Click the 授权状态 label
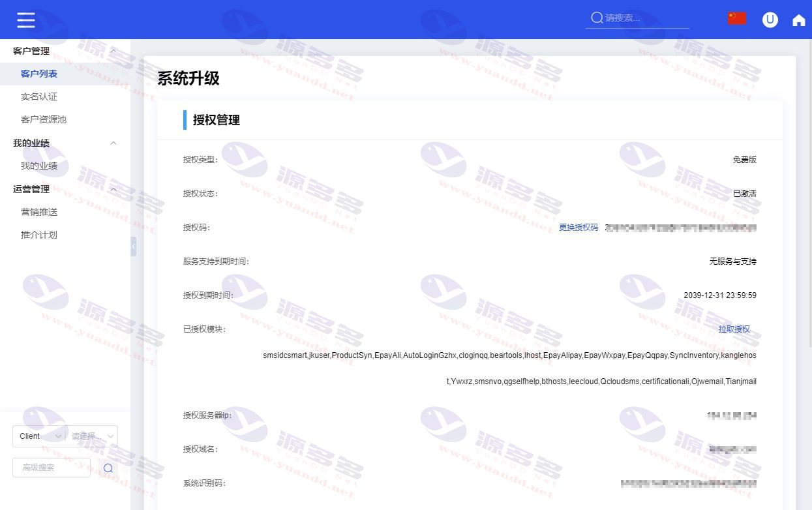 pyautogui.click(x=201, y=194)
